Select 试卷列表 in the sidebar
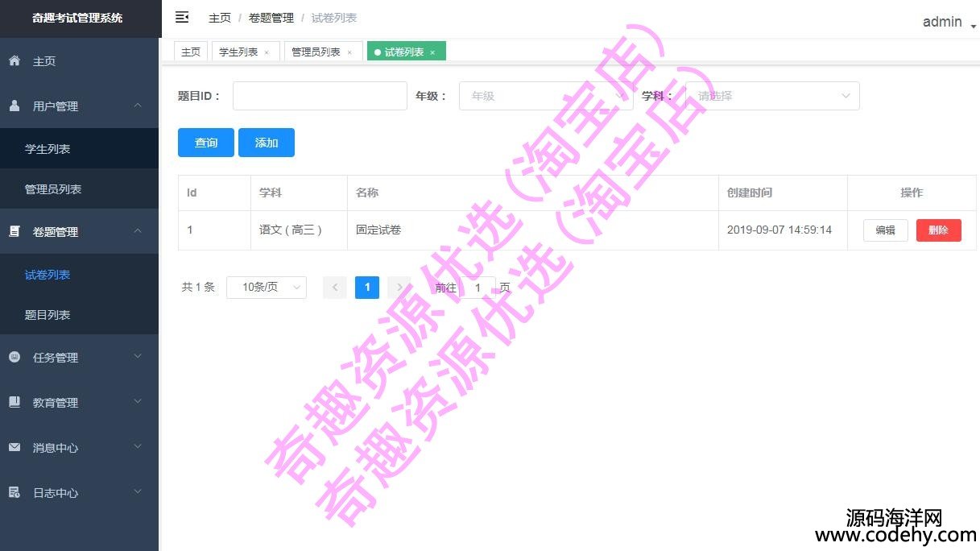 (79, 275)
